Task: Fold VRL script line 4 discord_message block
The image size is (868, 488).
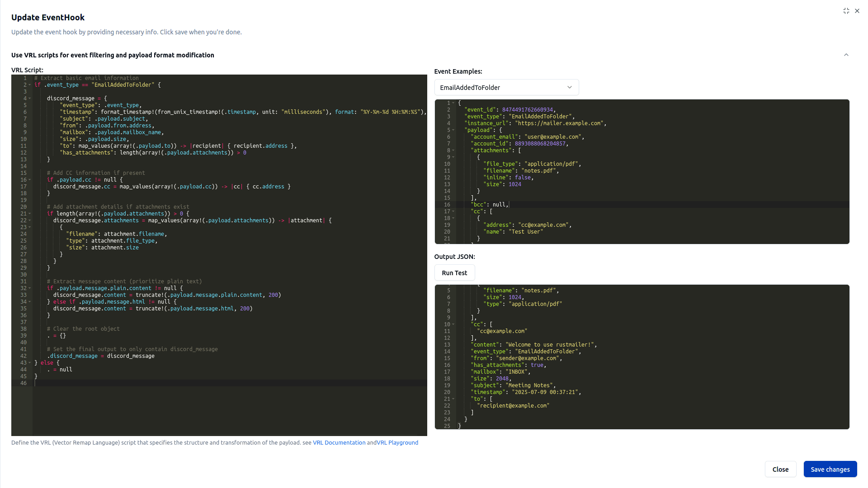Action: pyautogui.click(x=30, y=99)
